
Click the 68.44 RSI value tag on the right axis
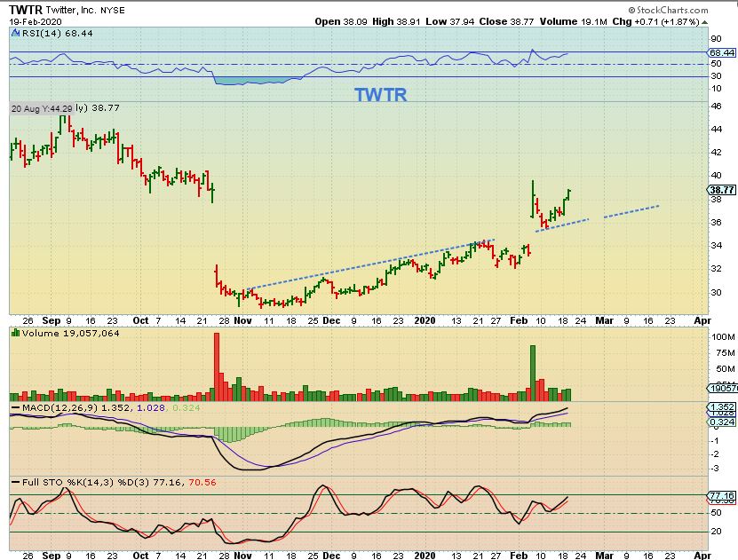722,52
